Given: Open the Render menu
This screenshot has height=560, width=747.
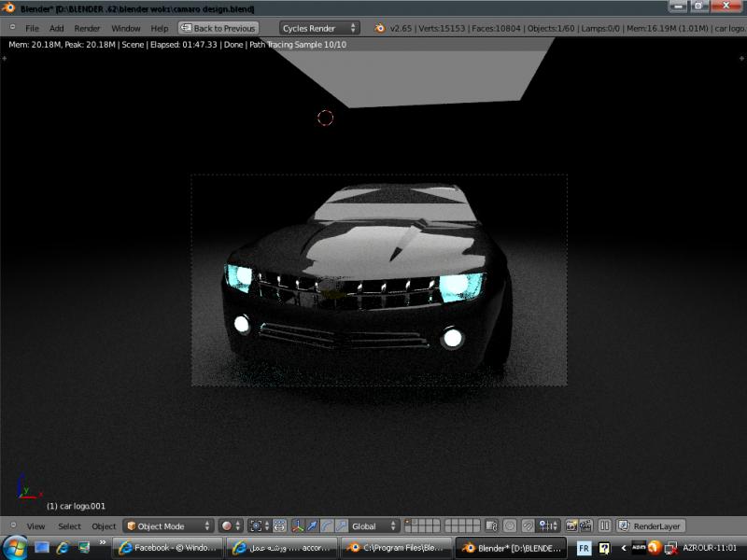Looking at the screenshot, I should coord(87,28).
